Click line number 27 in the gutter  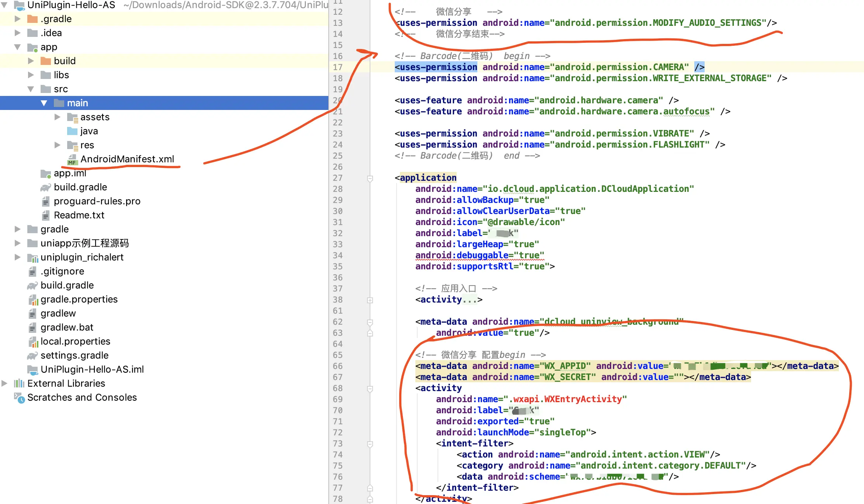(338, 178)
